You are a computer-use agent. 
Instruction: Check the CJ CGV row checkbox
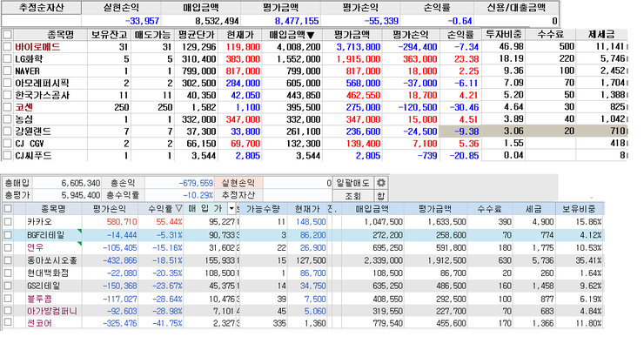tap(7, 144)
